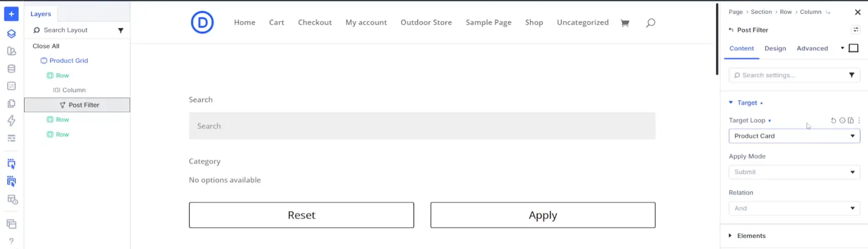The height and width of the screenshot is (249, 868).
Task: Click the Divi logo in header
Action: click(202, 22)
